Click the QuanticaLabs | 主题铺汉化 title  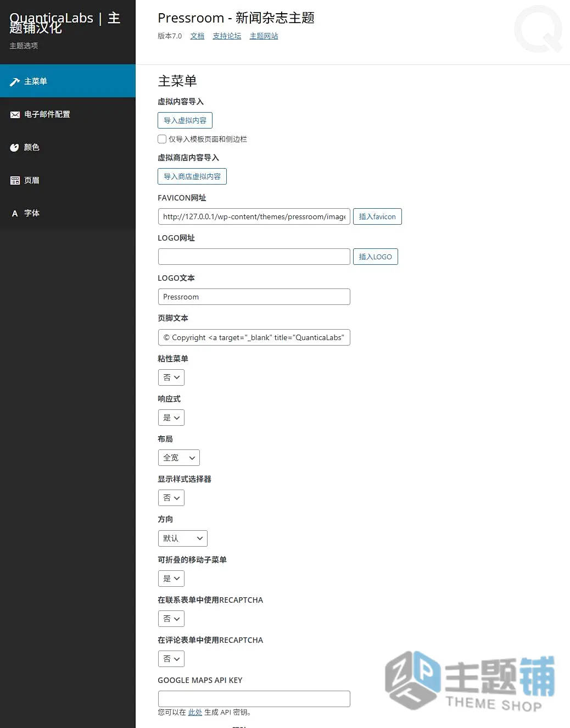click(x=65, y=23)
